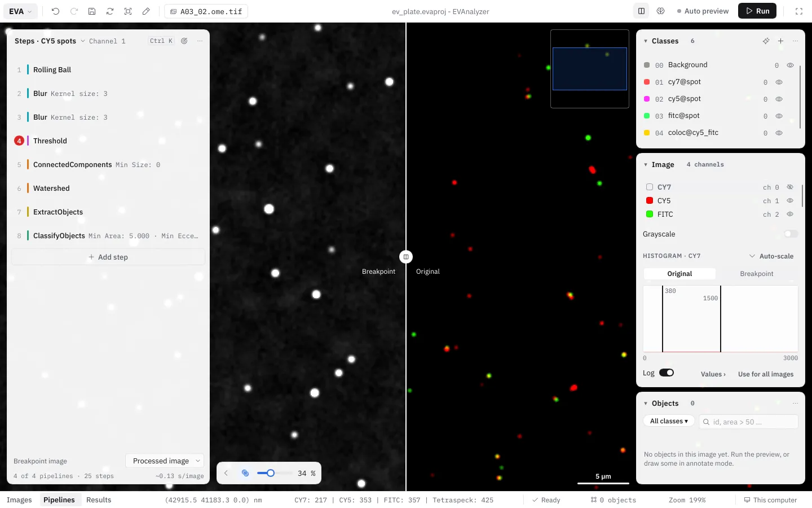Click the target icon beside Ctrl K

184,41
